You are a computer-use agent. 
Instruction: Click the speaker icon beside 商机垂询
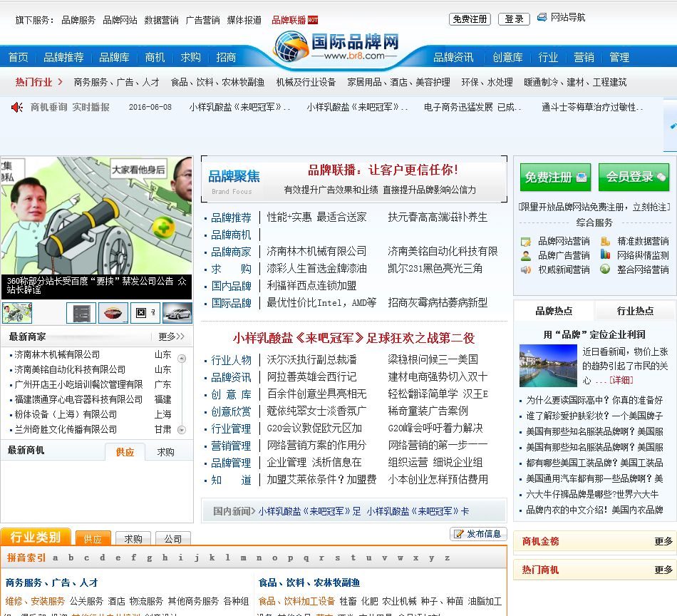click(x=17, y=107)
